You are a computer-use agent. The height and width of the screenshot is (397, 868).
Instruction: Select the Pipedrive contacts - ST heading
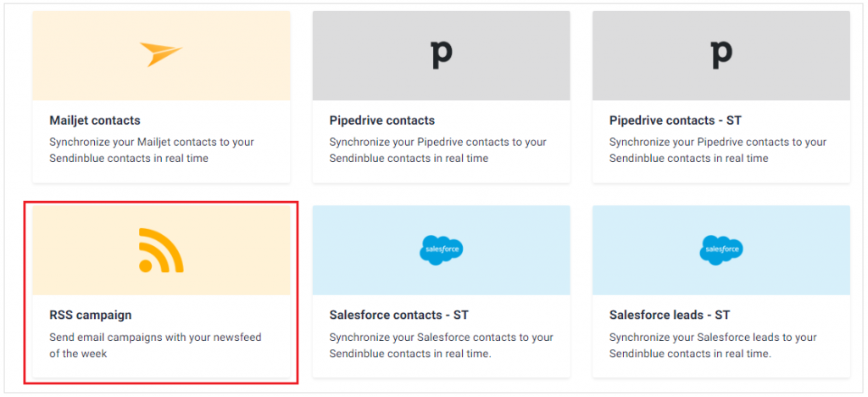[x=676, y=120]
